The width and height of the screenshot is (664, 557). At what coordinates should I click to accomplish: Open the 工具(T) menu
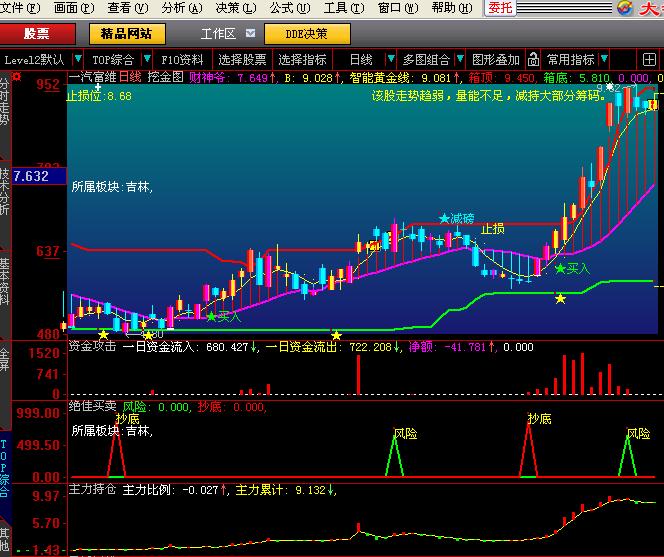coord(344,8)
